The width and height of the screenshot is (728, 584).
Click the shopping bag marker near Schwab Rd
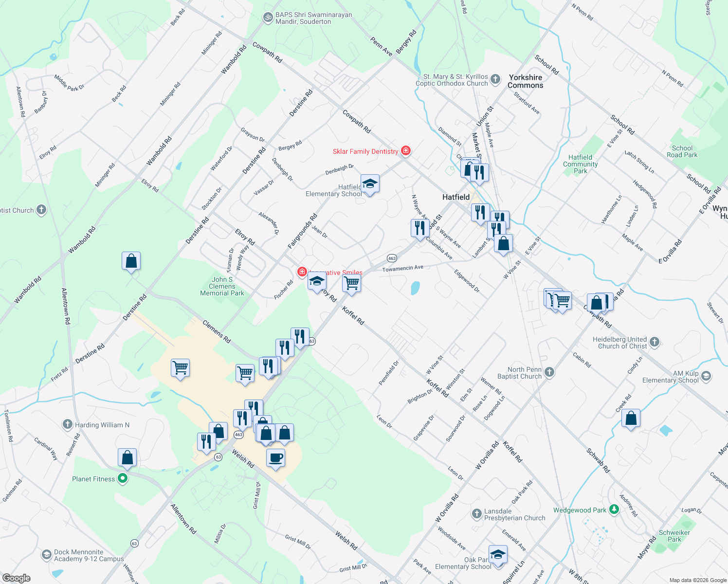click(631, 418)
